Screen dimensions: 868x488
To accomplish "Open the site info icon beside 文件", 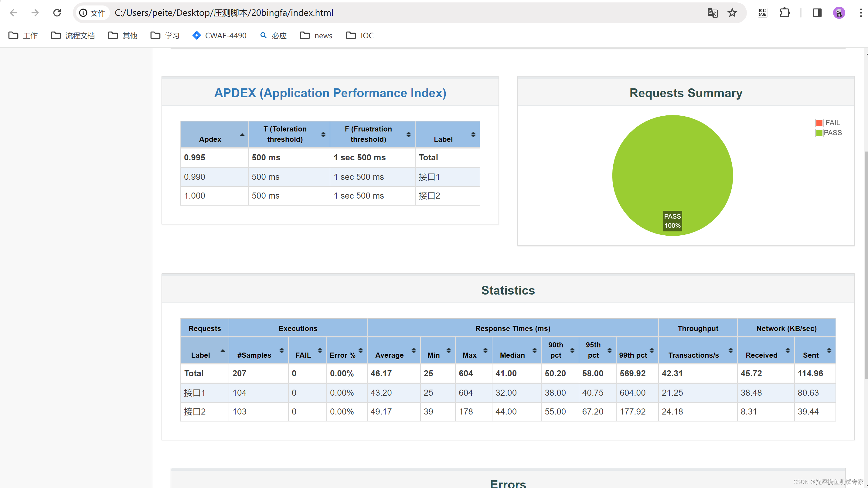I will [83, 13].
